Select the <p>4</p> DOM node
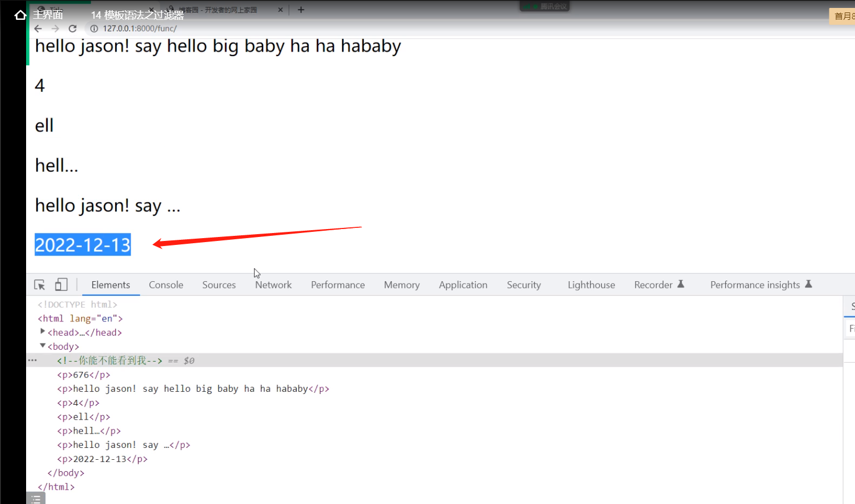855x504 pixels. [78, 403]
